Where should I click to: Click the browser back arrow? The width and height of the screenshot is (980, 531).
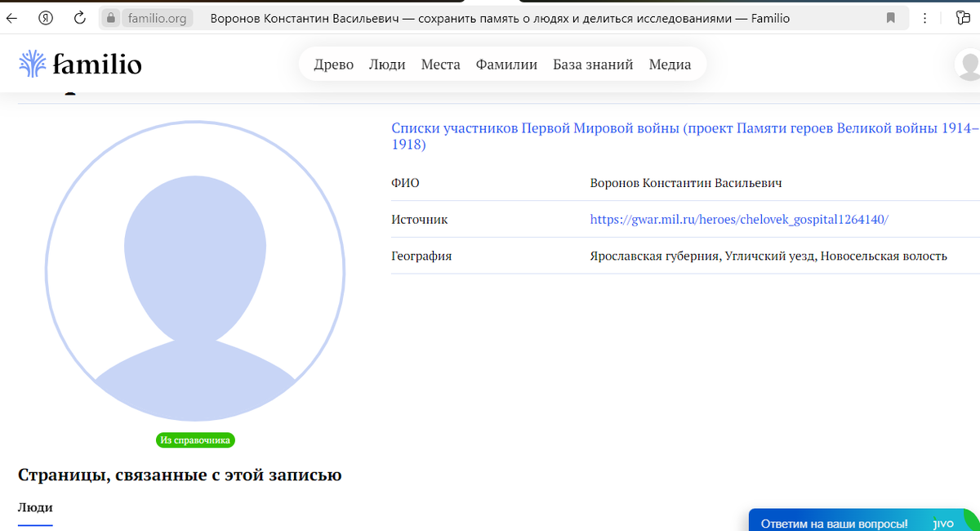click(12, 17)
